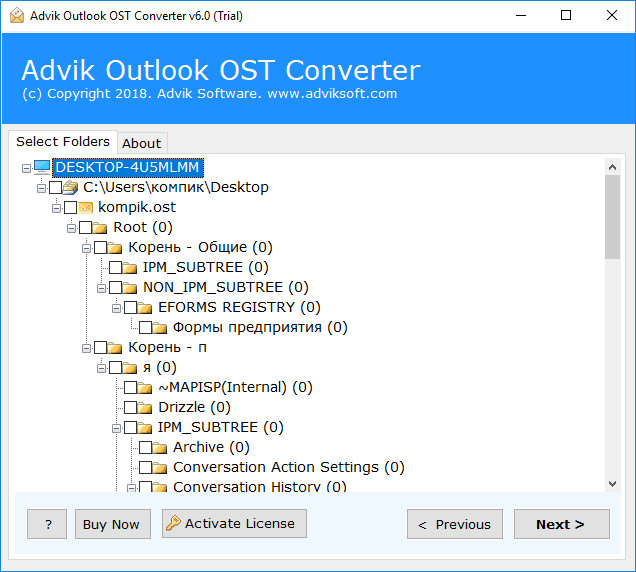636x572 pixels.
Task: Click folder icon next to я (0)
Action: point(130,368)
